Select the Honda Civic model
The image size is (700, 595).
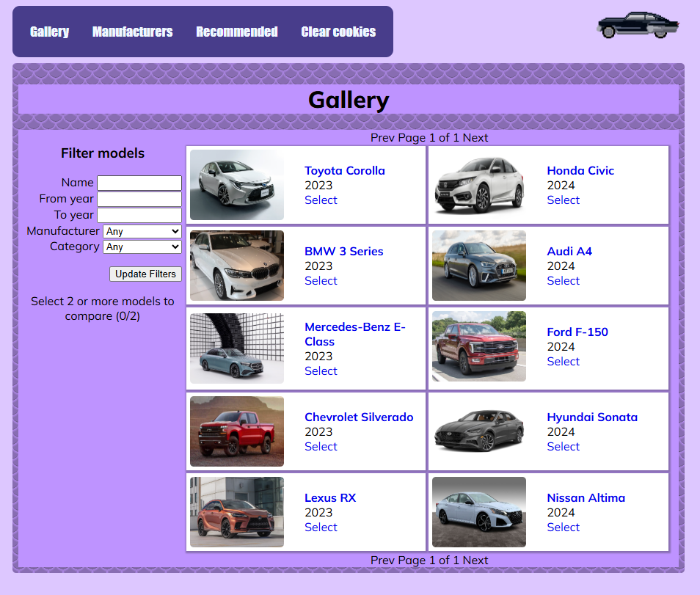(563, 200)
